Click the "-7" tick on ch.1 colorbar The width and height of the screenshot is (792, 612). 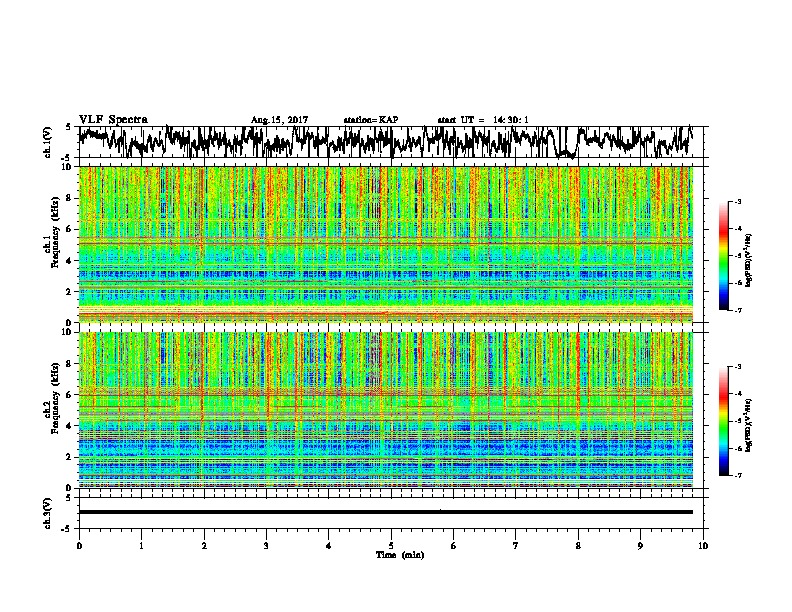(738, 310)
